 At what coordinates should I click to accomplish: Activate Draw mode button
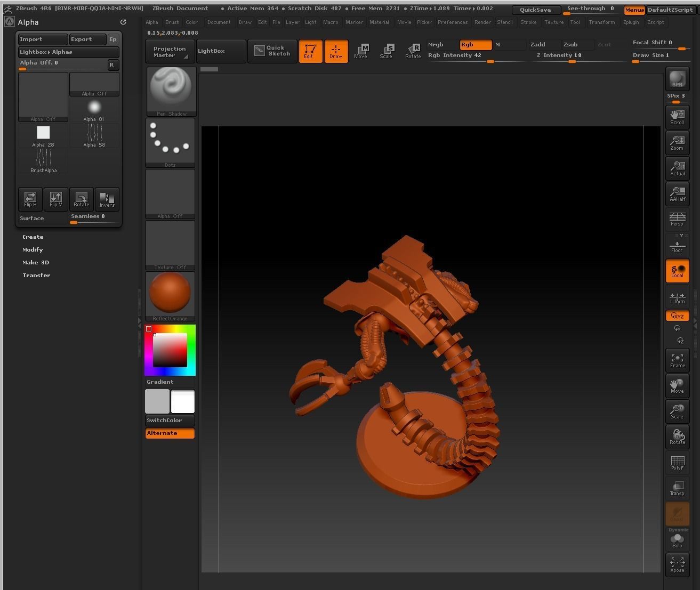(336, 51)
